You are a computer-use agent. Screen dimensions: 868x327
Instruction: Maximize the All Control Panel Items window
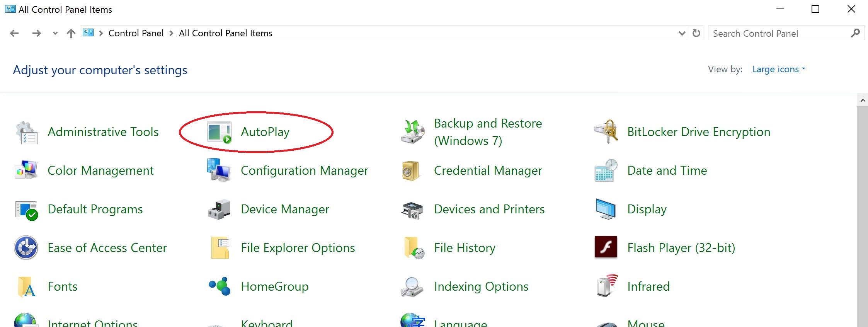(x=815, y=9)
